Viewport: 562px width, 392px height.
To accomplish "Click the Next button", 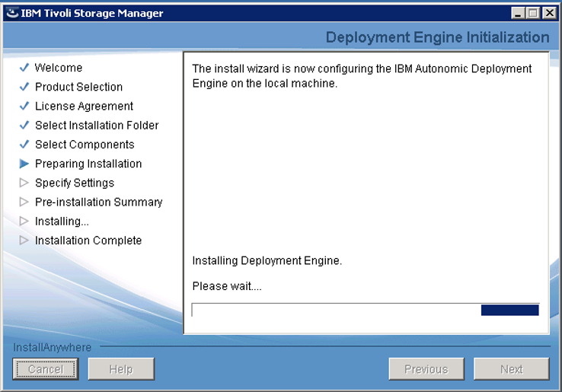I will [x=512, y=368].
